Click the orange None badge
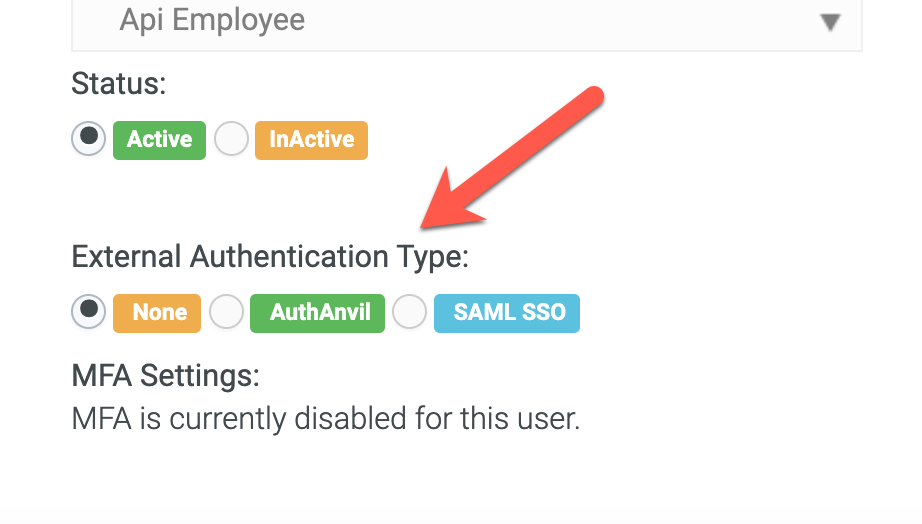Viewport: 922px width, 524px height. 157,313
